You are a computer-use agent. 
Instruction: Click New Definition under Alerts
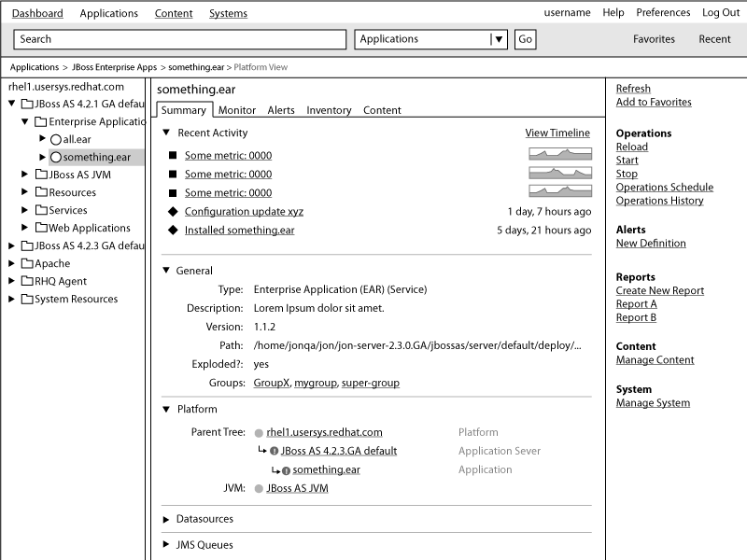(651, 244)
